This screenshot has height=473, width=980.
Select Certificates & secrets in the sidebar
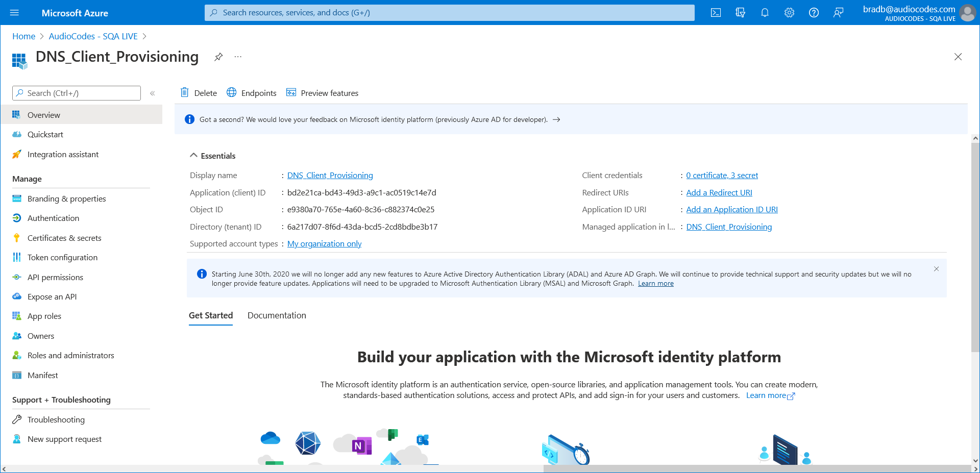click(64, 237)
